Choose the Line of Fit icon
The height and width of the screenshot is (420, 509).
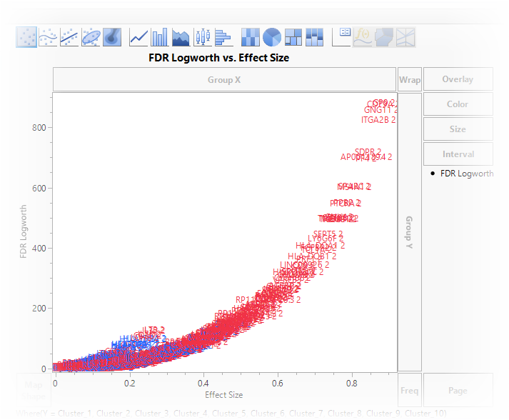pos(69,36)
